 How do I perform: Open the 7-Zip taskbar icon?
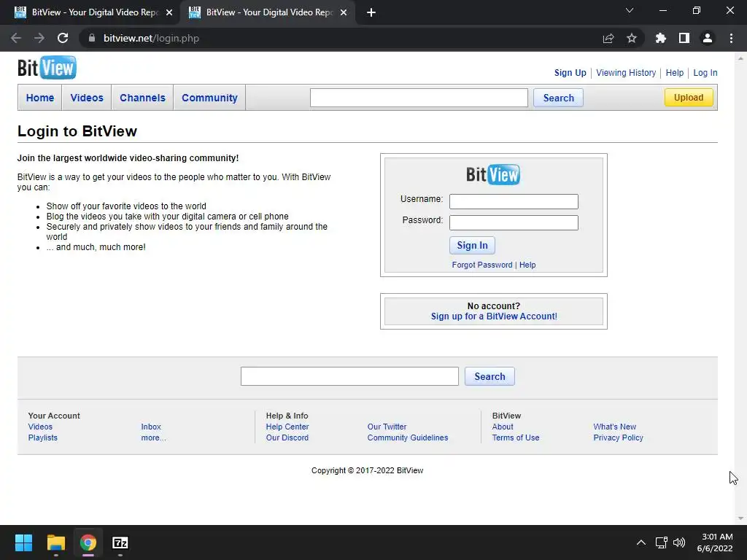coord(120,542)
